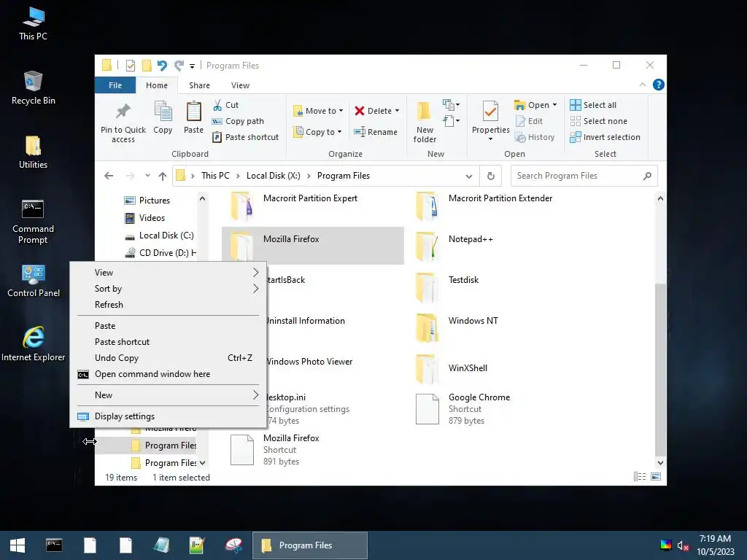
Task: Open Customize Quick Access Toolbar dropdown
Action: click(192, 66)
